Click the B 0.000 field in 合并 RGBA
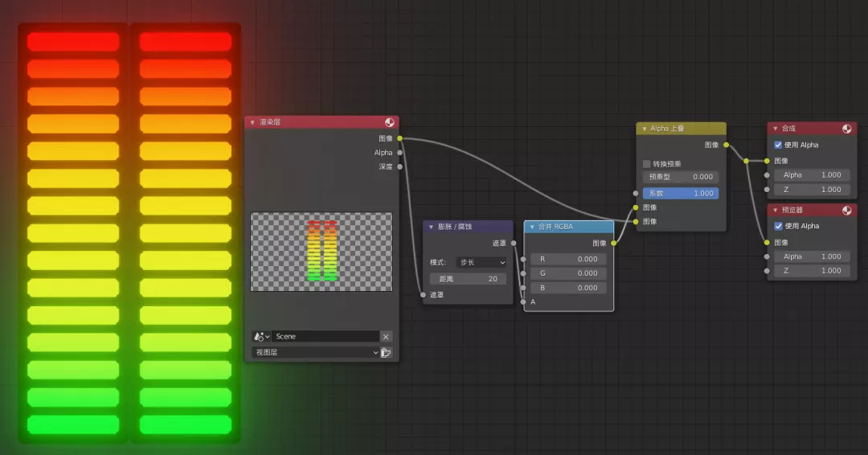Screen dimensions: 868x455 coord(568,288)
